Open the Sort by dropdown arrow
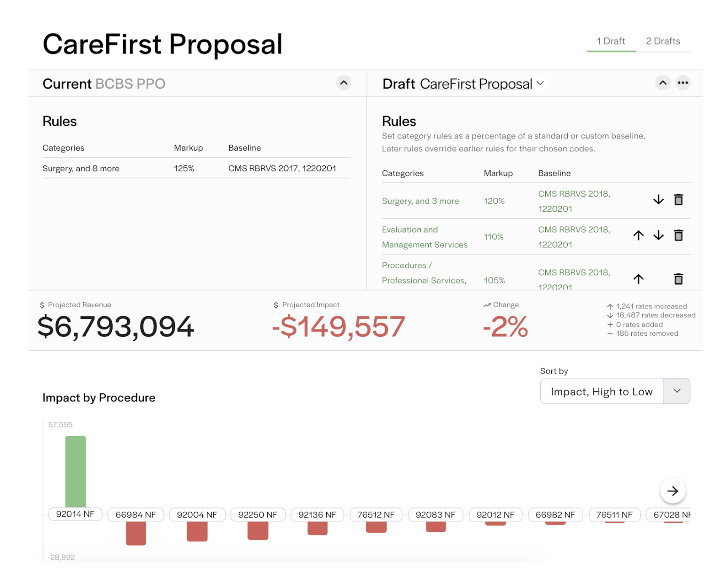This screenshot has width=728, height=577. click(677, 391)
